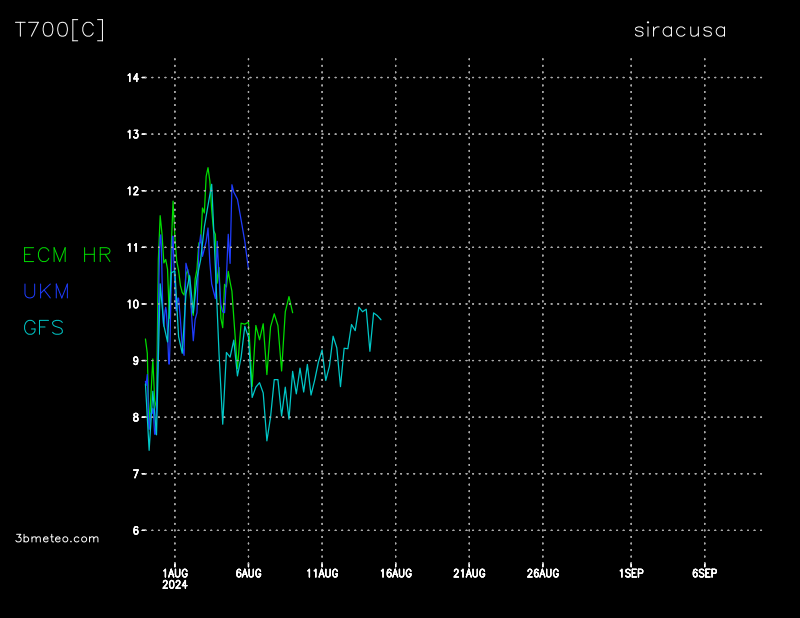Select the 21AUG date marker

pyautogui.click(x=469, y=574)
